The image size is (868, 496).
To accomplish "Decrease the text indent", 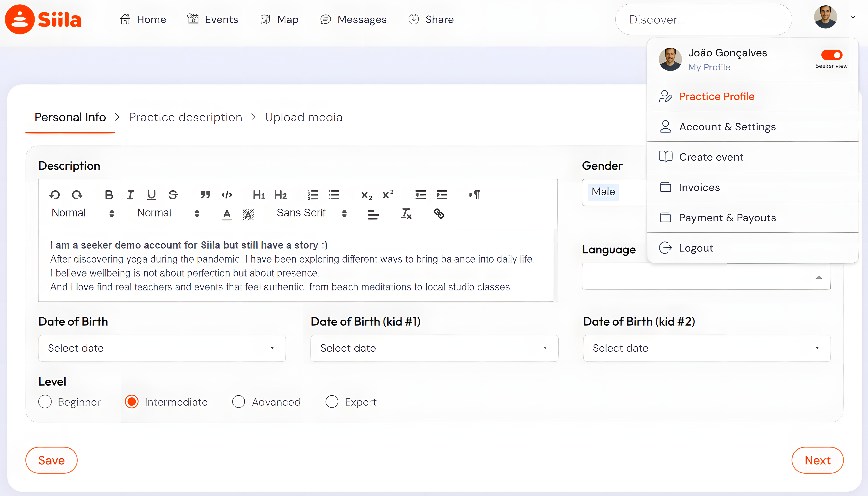I will coord(421,195).
